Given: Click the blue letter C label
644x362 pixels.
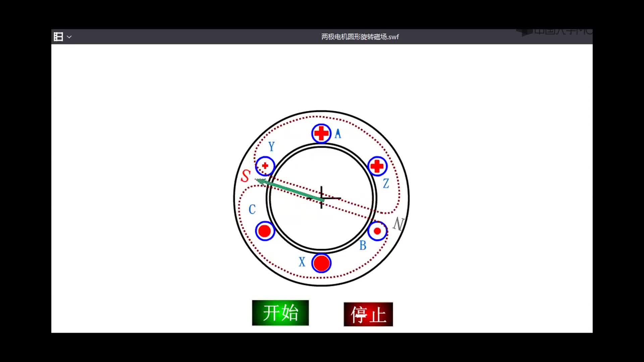Looking at the screenshot, I should click(252, 209).
